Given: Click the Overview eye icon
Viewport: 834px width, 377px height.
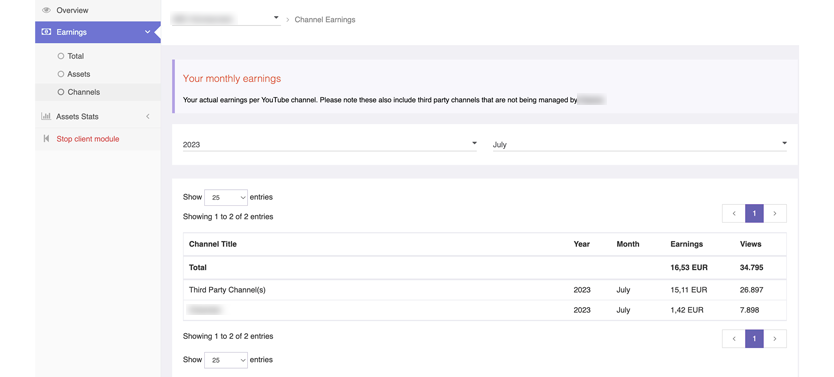Looking at the screenshot, I should pos(46,10).
